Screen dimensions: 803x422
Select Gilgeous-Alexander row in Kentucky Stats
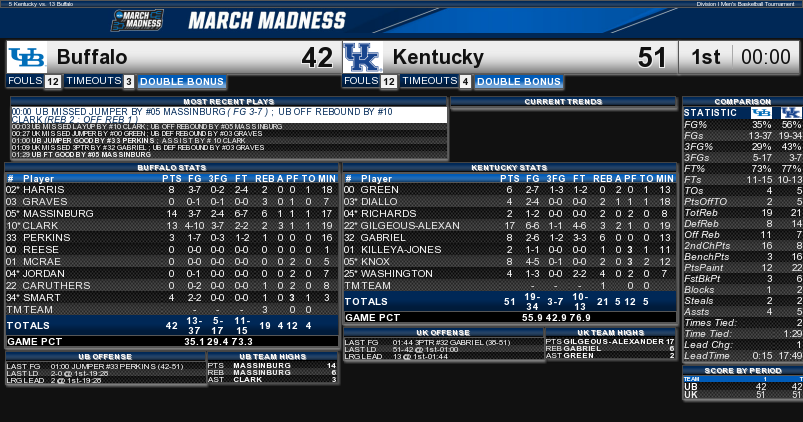[x=510, y=225]
